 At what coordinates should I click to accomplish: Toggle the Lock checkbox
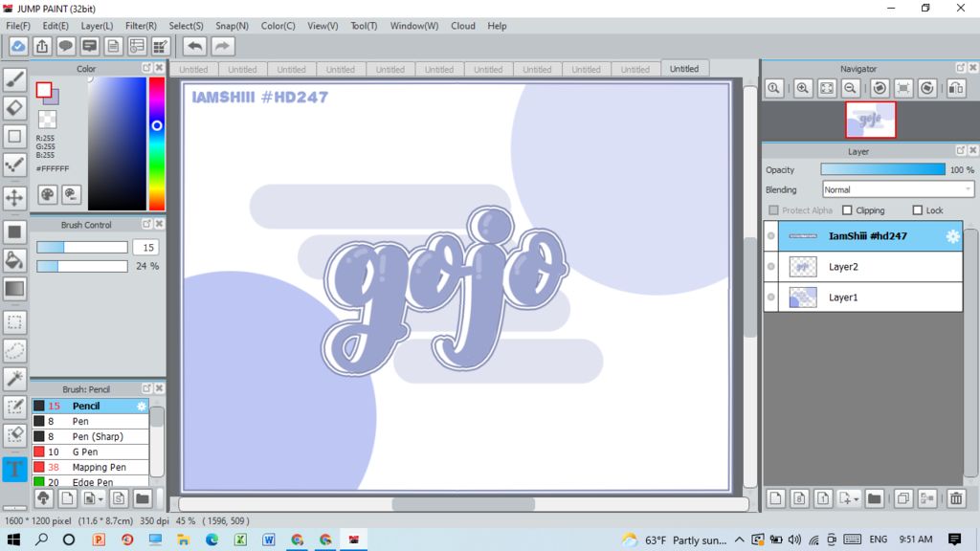click(x=918, y=209)
